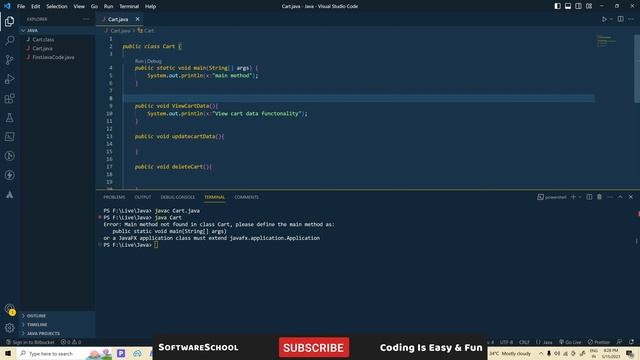Switch to the Output tab
Screen dimensions: 640x360
[x=142, y=197]
